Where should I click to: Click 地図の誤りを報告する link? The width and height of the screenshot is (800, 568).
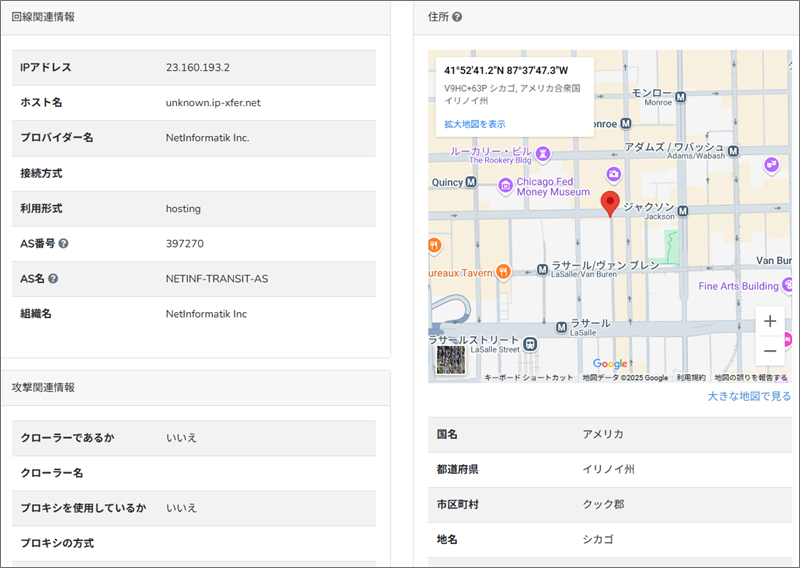click(x=751, y=378)
